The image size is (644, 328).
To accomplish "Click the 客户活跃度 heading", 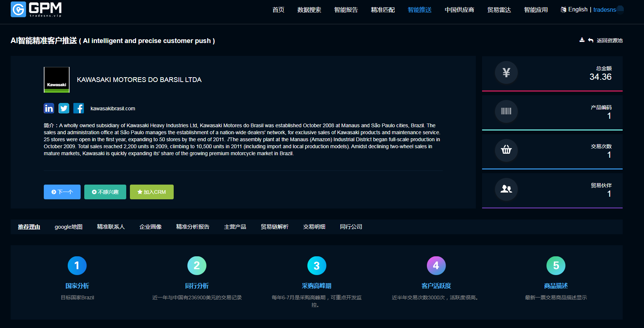I will pyautogui.click(x=436, y=286).
